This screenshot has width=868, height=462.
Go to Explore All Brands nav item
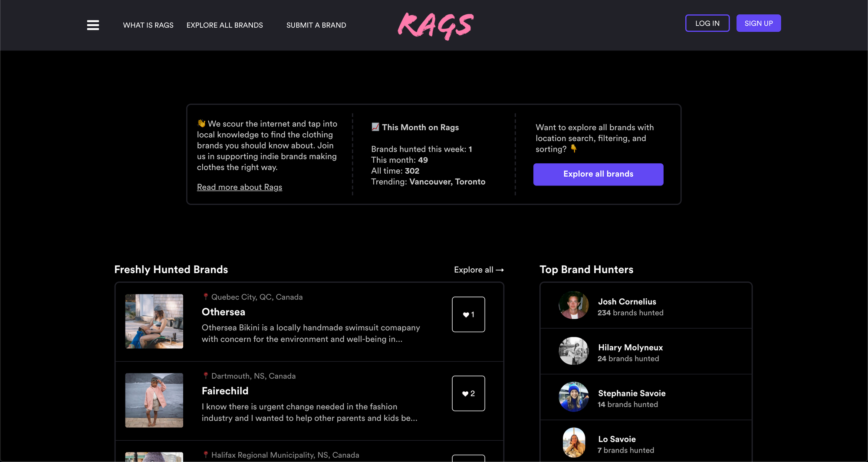point(224,25)
